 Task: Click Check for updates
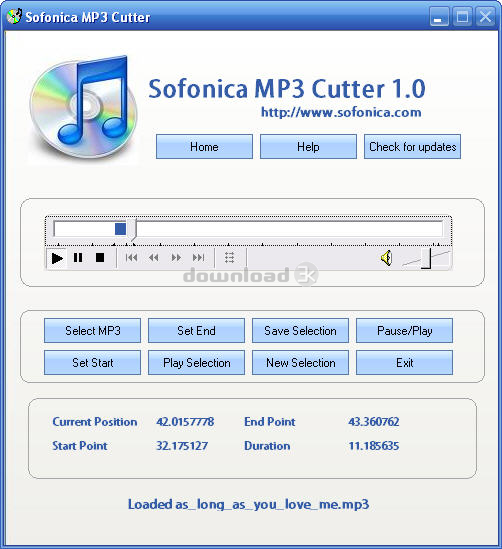[412, 146]
